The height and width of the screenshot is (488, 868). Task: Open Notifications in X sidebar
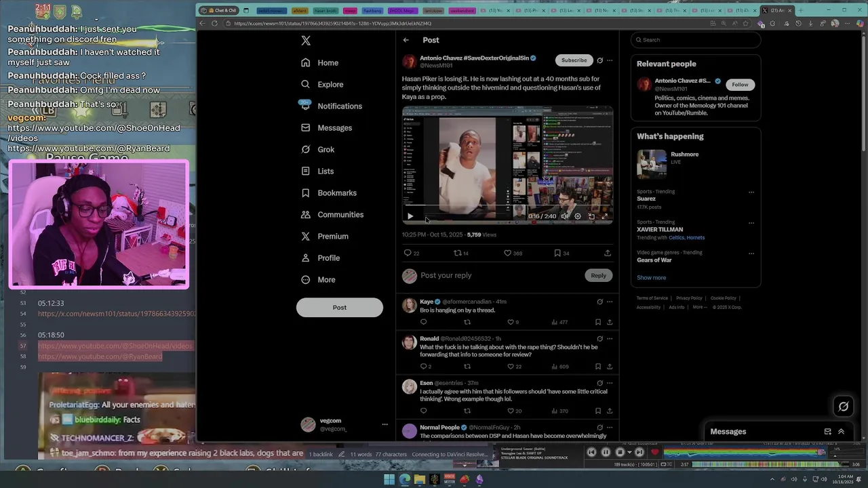[332, 106]
